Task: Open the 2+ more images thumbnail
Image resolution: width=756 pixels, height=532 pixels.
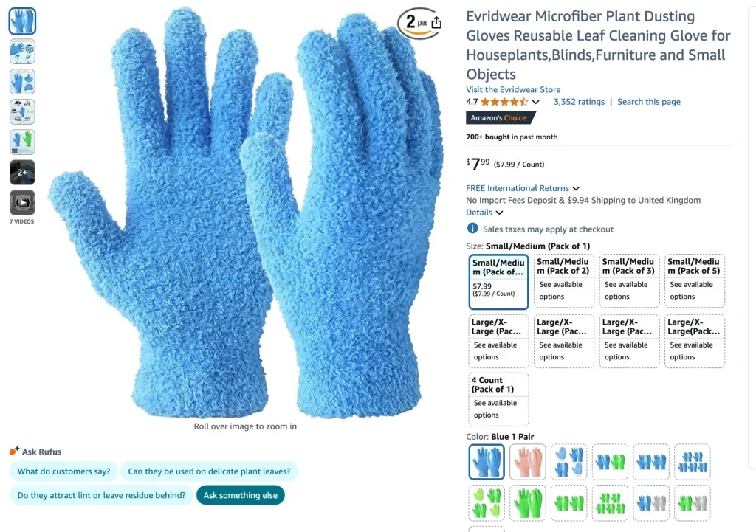Action: 22,172
